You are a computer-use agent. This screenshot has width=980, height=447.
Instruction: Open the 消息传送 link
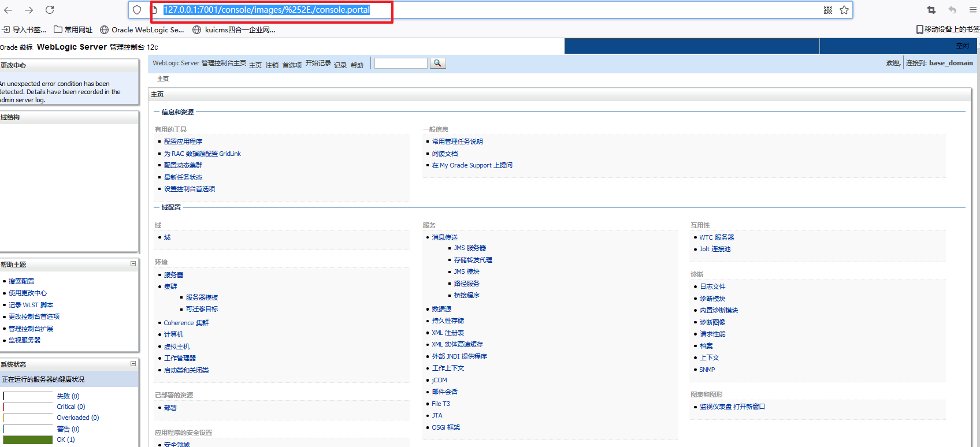pos(445,237)
